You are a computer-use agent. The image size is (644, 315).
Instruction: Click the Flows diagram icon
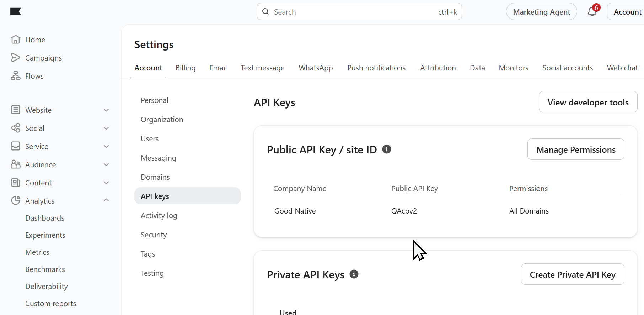[16, 76]
